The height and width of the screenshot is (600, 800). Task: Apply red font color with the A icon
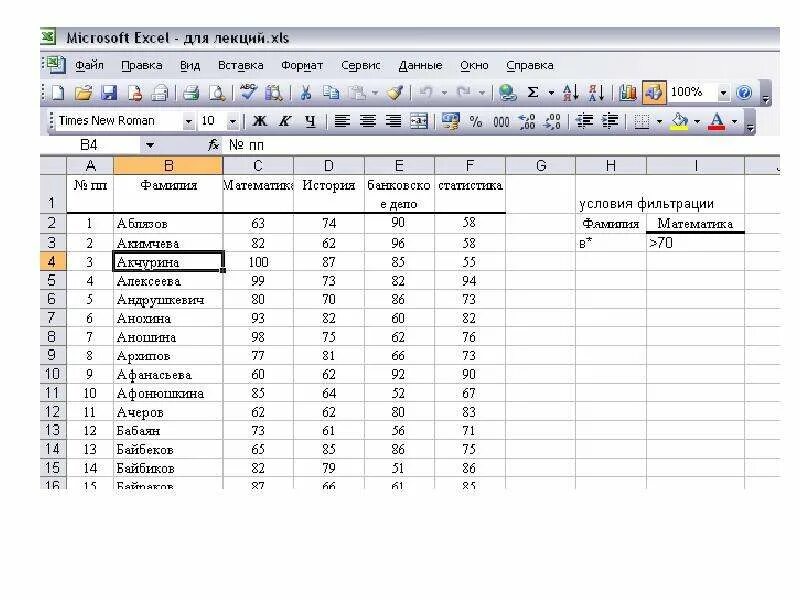click(717, 121)
